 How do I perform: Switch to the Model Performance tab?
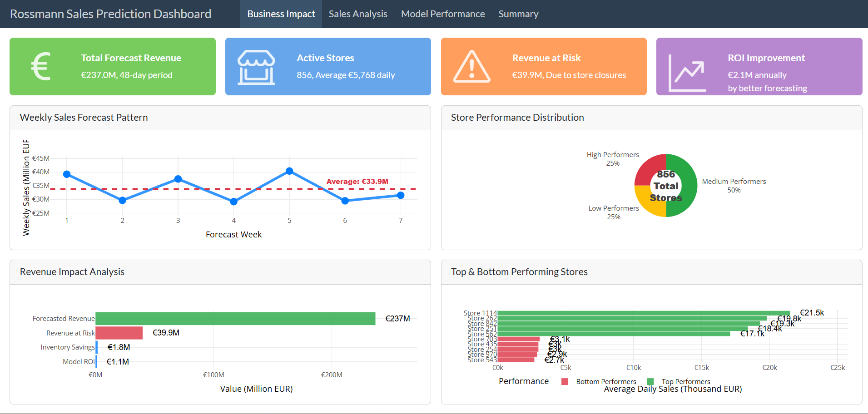pyautogui.click(x=442, y=14)
